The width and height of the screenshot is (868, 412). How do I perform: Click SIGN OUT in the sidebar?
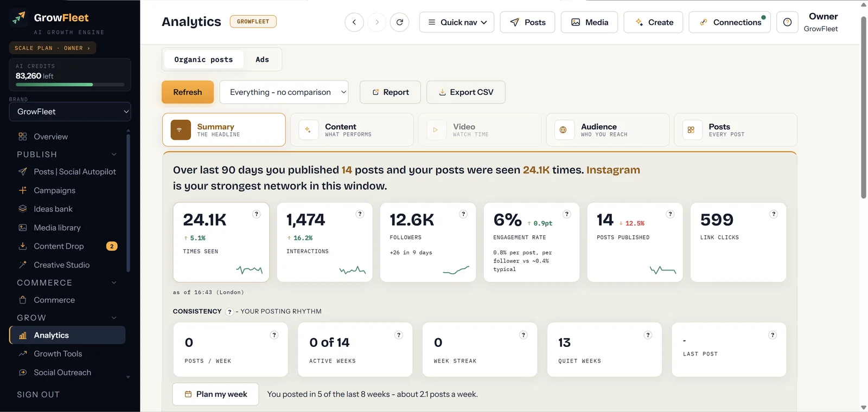38,395
